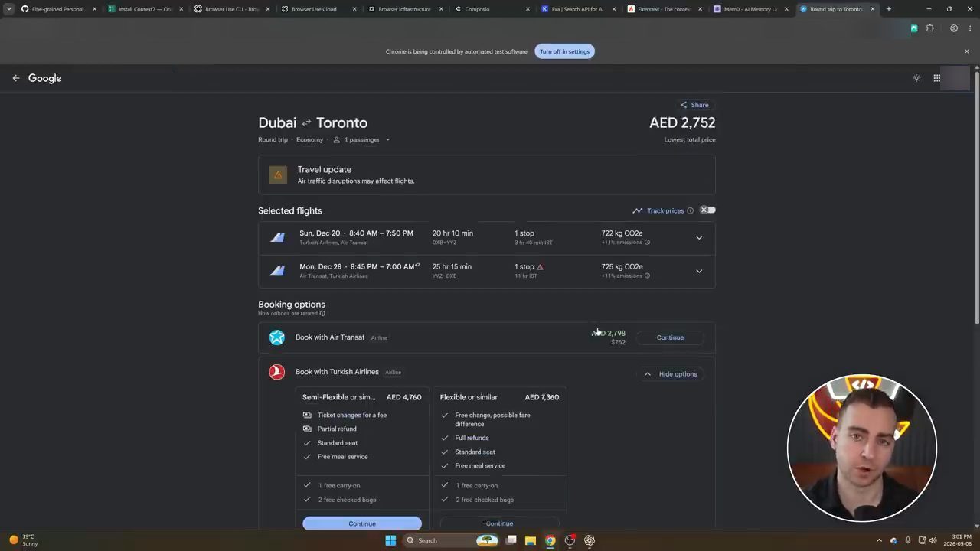The height and width of the screenshot is (551, 980).
Task: Open the ChatGPT app in the taskbar
Action: (x=590, y=540)
